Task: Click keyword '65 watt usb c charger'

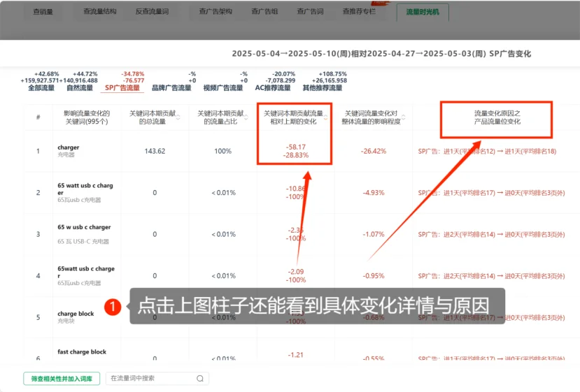Action: point(85,189)
